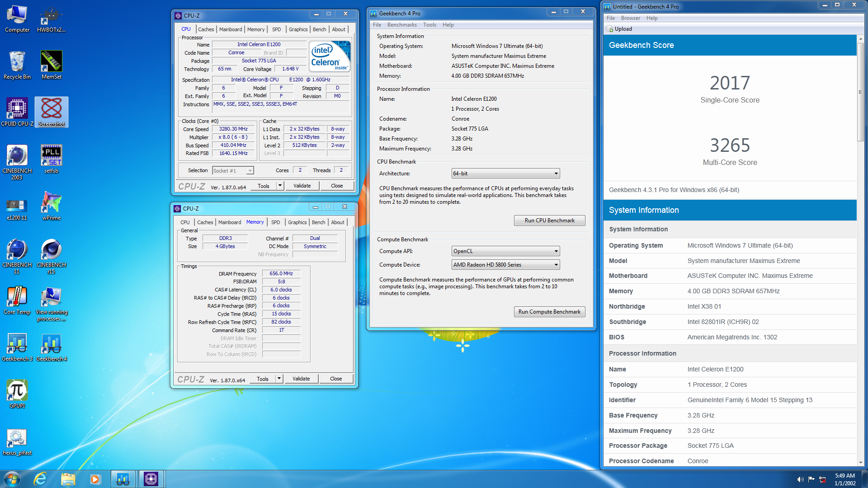The height and width of the screenshot is (488, 868).
Task: Open About tab in top CPU-Z window
Action: point(339,29)
